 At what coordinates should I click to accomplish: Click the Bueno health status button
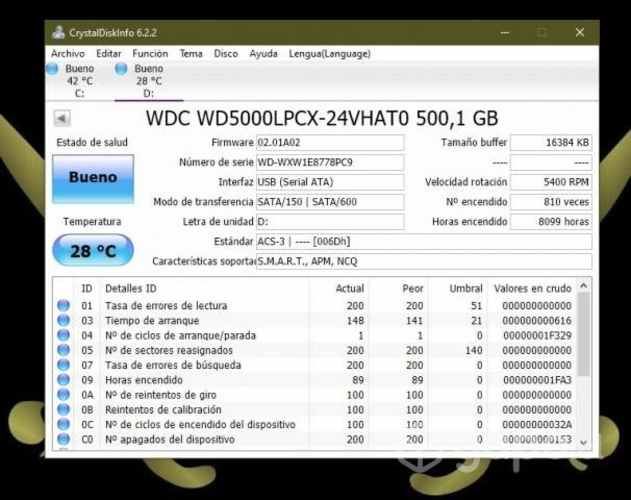[93, 179]
